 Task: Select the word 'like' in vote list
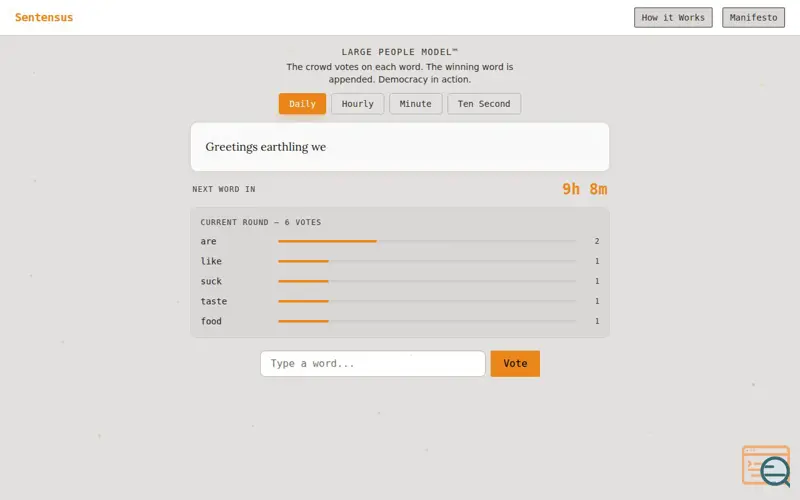pos(211,261)
